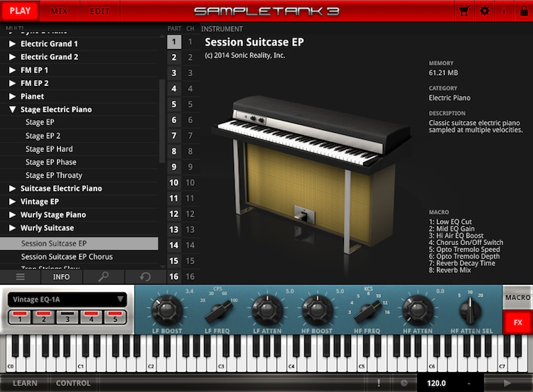This screenshot has height=392, width=533.
Task: Click the reload arrow icon
Action: pyautogui.click(x=145, y=277)
